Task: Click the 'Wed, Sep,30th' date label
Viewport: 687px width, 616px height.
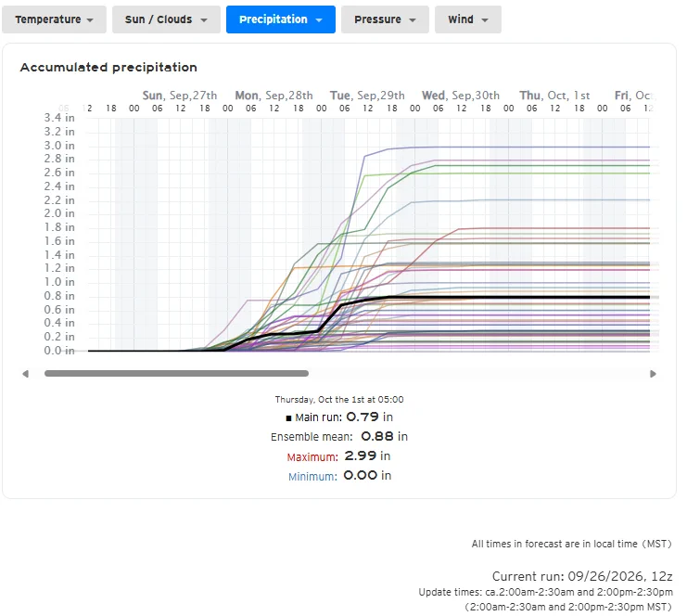Action: click(x=461, y=96)
